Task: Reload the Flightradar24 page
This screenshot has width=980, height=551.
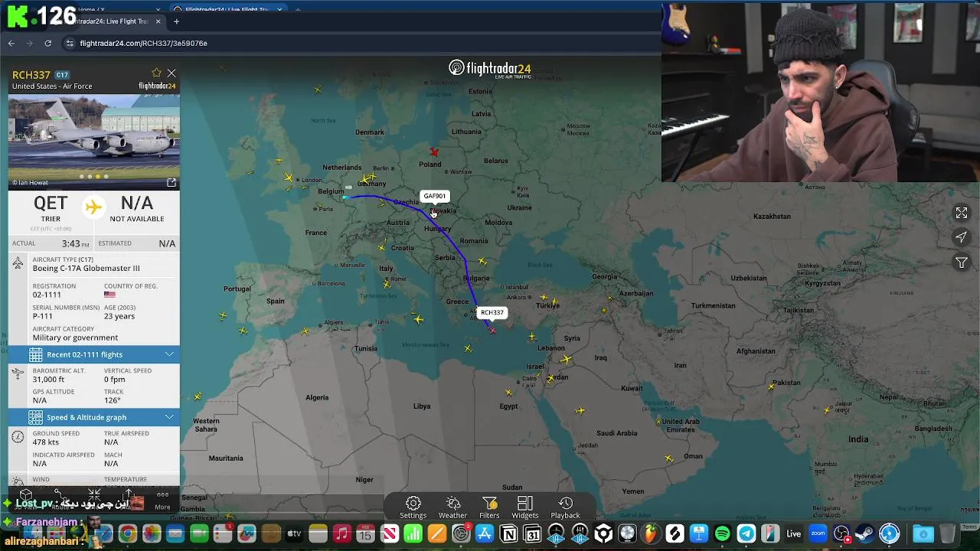Action: tap(47, 44)
